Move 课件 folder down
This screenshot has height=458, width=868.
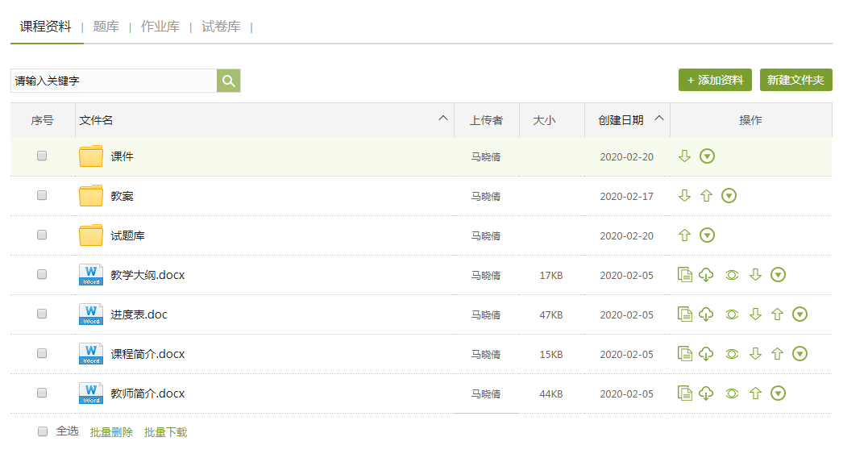pyautogui.click(x=684, y=156)
